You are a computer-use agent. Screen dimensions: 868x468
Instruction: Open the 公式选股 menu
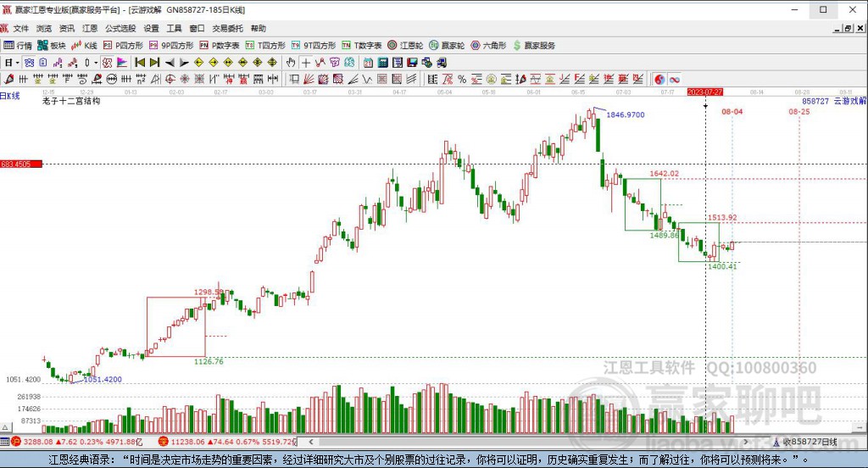click(120, 28)
